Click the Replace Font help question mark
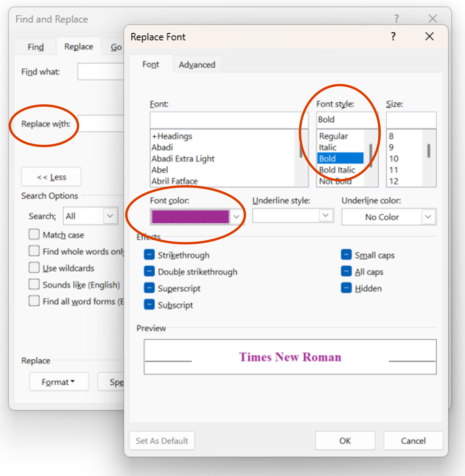This screenshot has height=476, width=465. [393, 37]
